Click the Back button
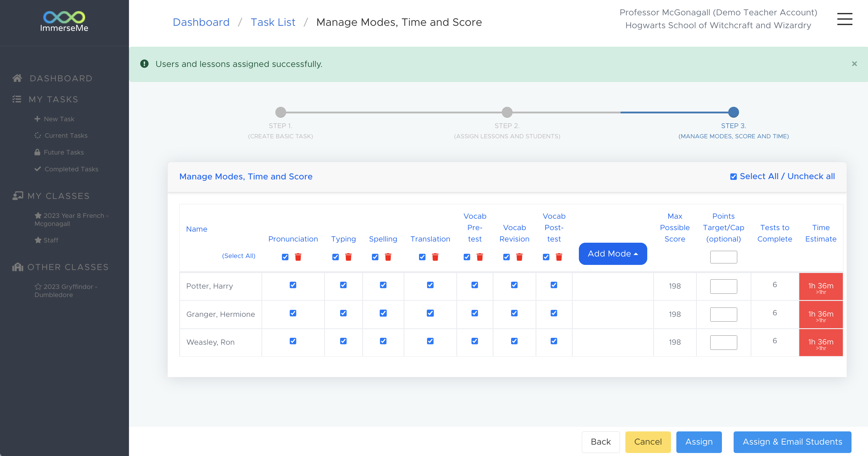Viewport: 868px width, 456px height. click(x=600, y=442)
